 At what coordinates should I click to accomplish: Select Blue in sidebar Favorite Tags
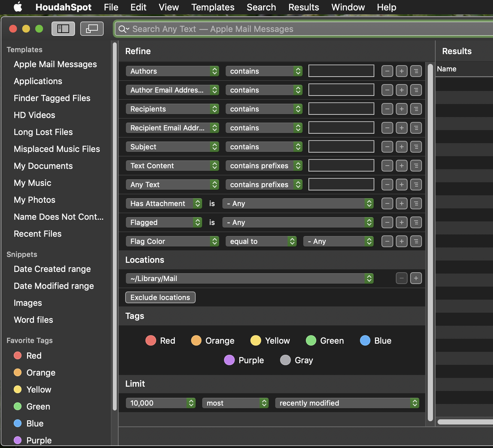[x=29, y=424]
